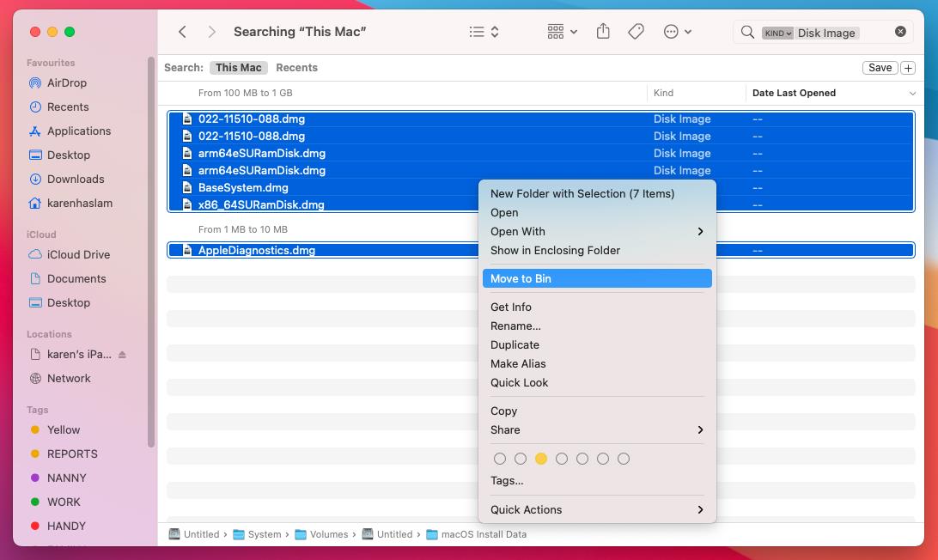Image resolution: width=938 pixels, height=560 pixels.
Task: Switch search scope to Recents
Action: [296, 68]
